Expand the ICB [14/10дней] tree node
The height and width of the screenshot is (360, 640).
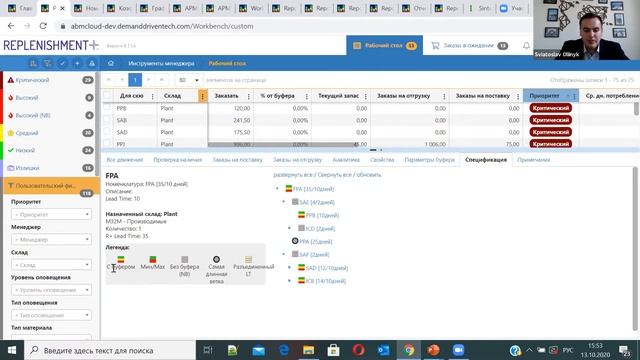290,281
